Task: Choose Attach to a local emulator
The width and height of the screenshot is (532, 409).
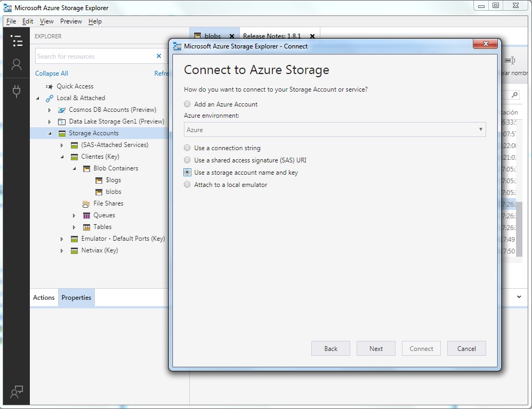Action: pos(187,184)
